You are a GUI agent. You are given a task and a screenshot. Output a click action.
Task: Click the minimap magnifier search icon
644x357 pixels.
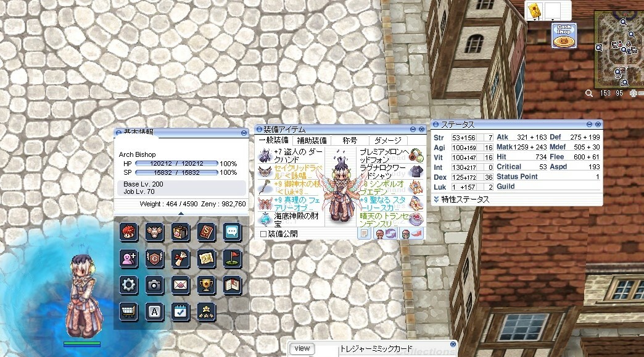coord(589,93)
